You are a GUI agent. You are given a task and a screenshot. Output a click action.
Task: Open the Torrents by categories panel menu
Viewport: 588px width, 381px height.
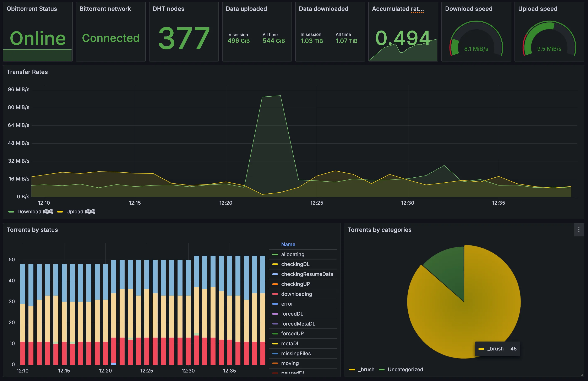click(x=579, y=230)
